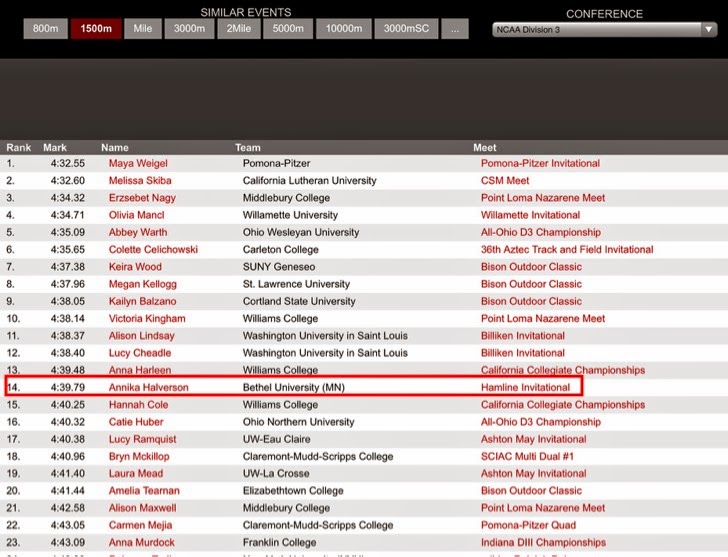Select team text Bethel University (MN)
Image resolution: width=728 pixels, height=557 pixels.
pos(293,388)
